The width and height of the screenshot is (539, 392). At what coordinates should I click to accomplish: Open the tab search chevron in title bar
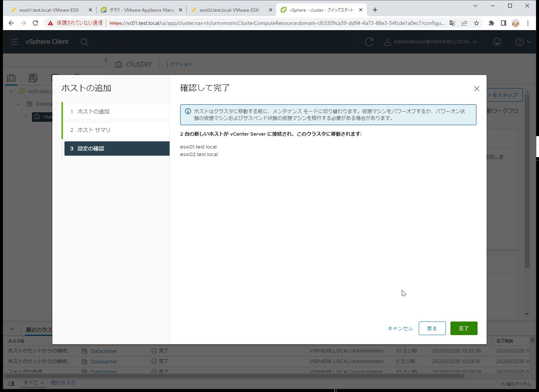coord(475,6)
